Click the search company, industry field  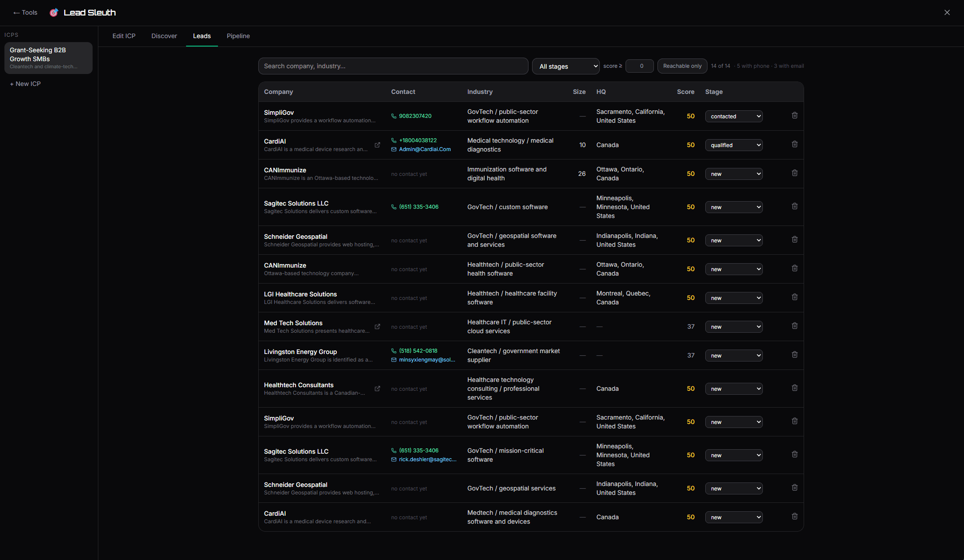click(x=393, y=66)
